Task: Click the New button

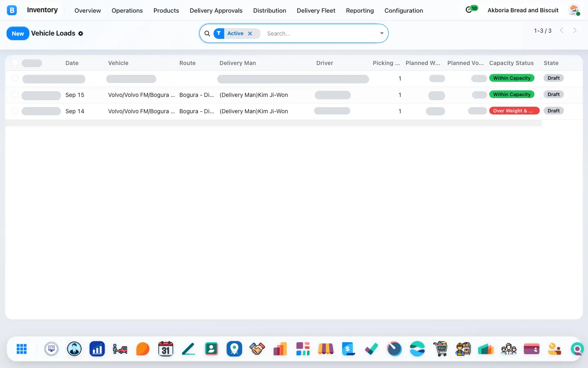Action: click(18, 34)
